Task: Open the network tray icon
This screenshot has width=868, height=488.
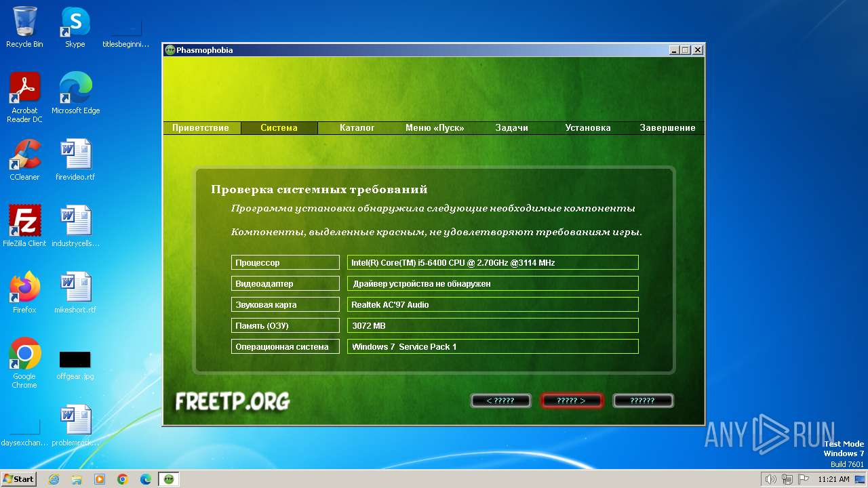Action: [x=787, y=479]
